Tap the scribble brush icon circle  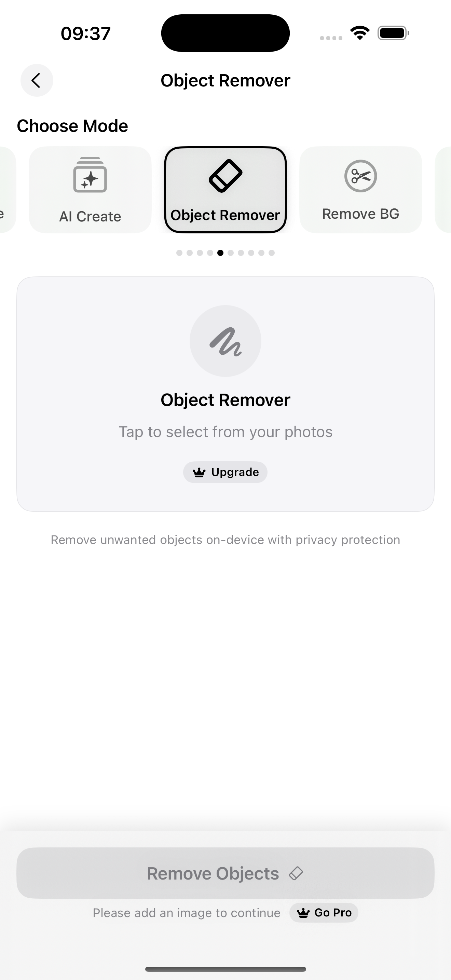pyautogui.click(x=225, y=341)
